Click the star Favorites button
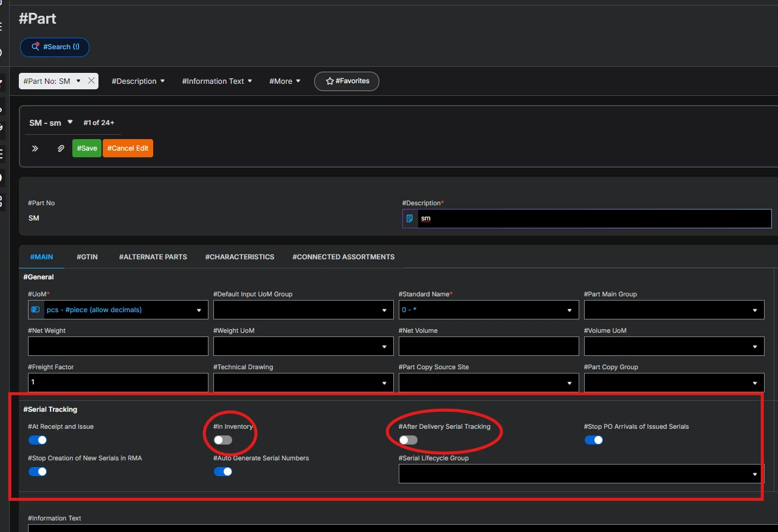Image resolution: width=778 pixels, height=532 pixels. 346,81
